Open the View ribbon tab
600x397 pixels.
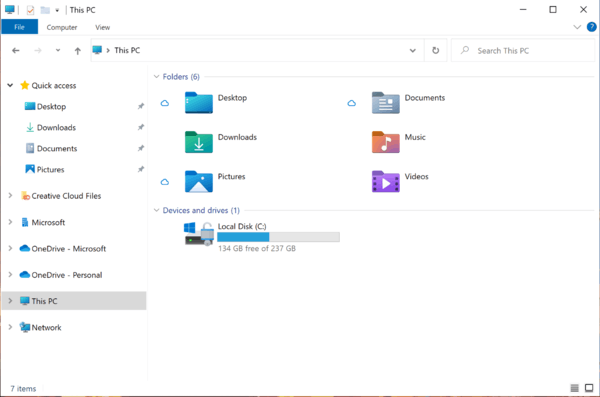click(102, 27)
